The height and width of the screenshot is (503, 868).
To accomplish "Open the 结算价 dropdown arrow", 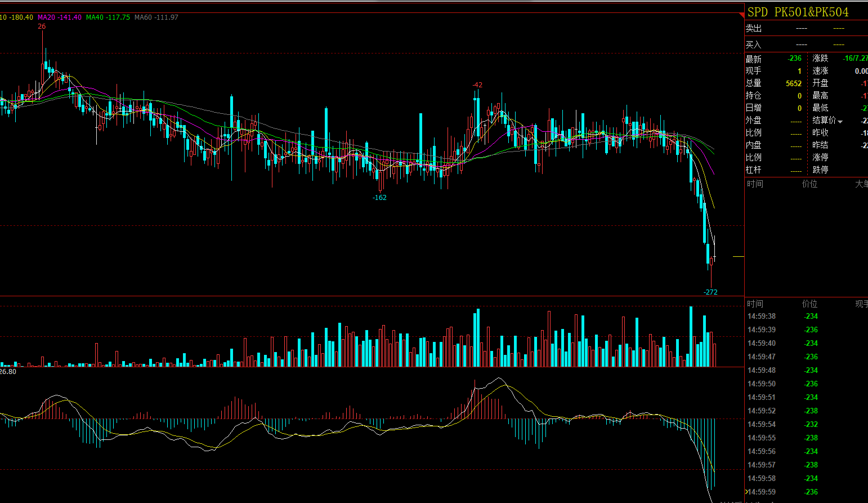I will click(x=840, y=121).
